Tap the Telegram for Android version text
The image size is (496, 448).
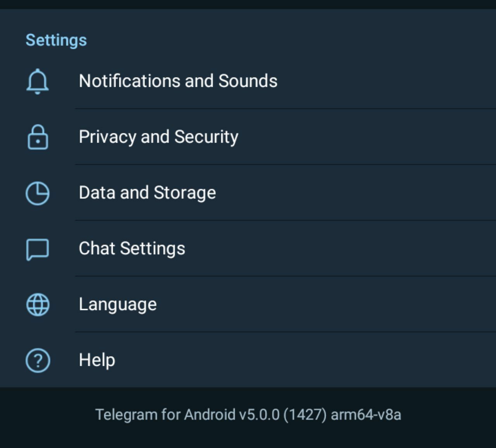point(248,415)
